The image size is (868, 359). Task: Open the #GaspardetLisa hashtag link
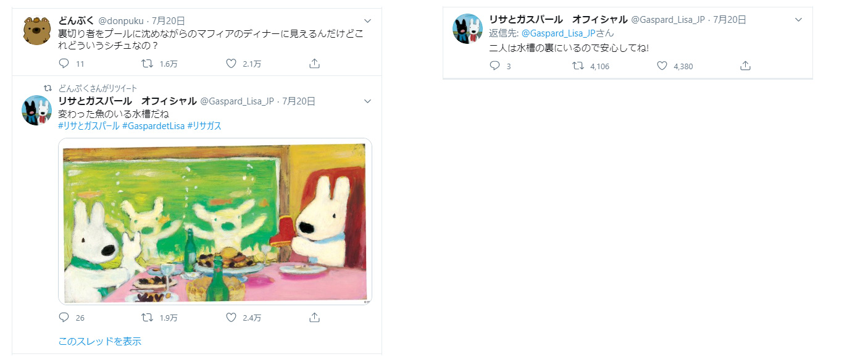point(154,126)
